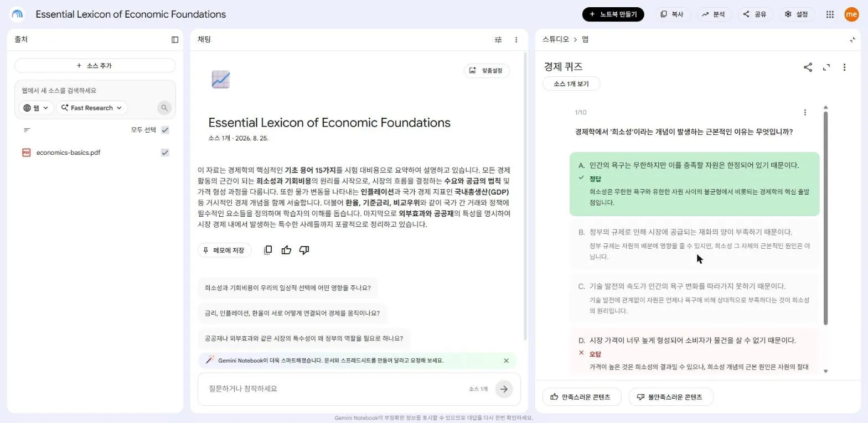Copy the summary with the copy icon
This screenshot has width=868, height=423.
pos(268,250)
